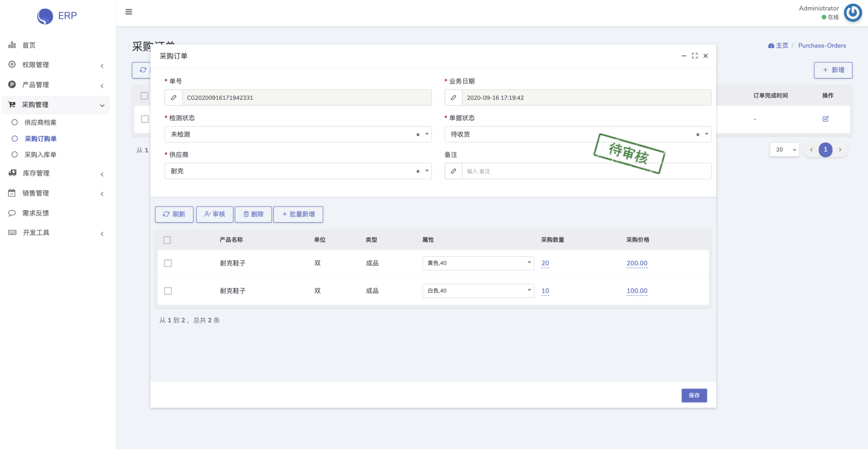This screenshot has height=449, width=868.
Task: Minimize the 采购订单 dialog
Action: [x=684, y=56]
